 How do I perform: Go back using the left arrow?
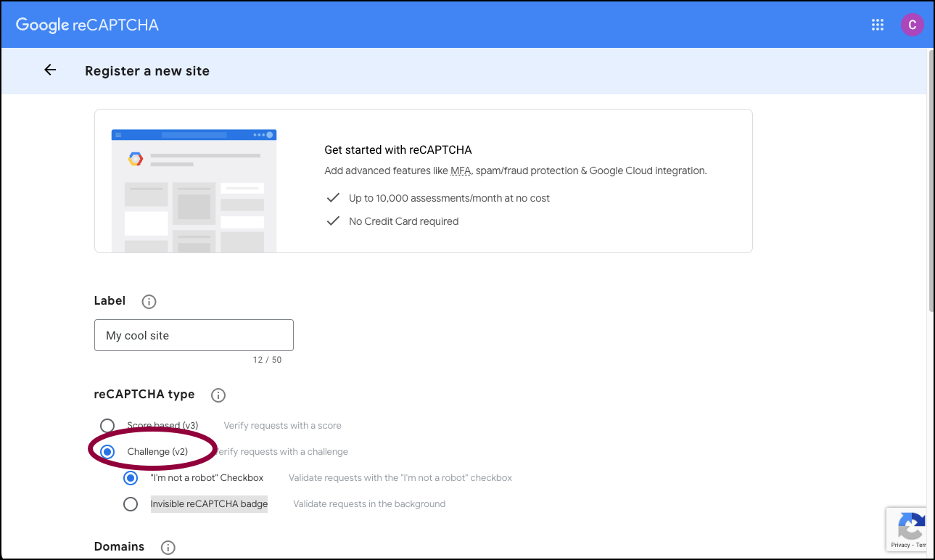pyautogui.click(x=50, y=70)
